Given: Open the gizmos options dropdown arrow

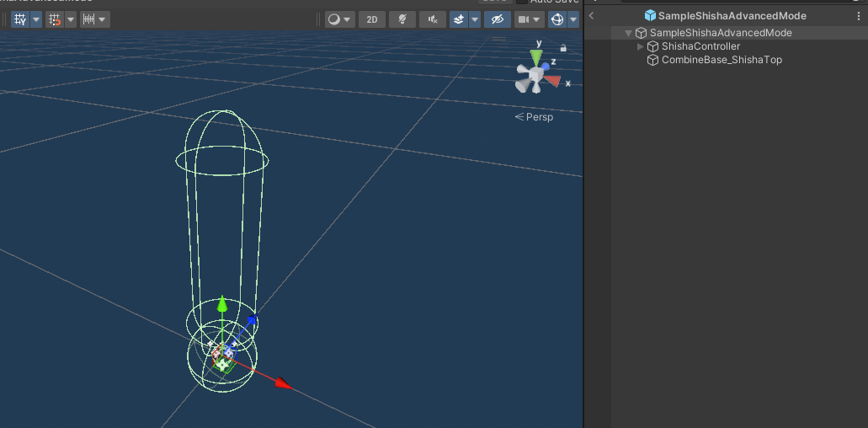Looking at the screenshot, I should [x=573, y=20].
